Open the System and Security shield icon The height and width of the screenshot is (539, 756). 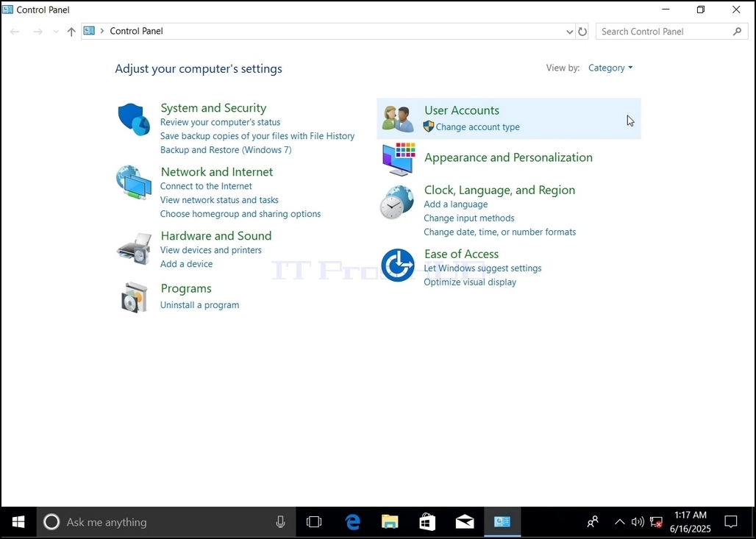(x=134, y=119)
